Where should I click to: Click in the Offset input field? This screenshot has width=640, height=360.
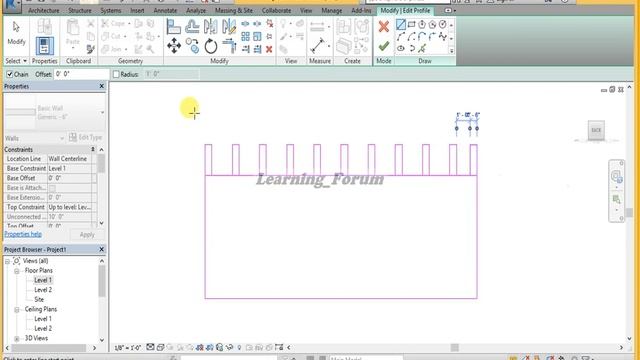point(81,74)
